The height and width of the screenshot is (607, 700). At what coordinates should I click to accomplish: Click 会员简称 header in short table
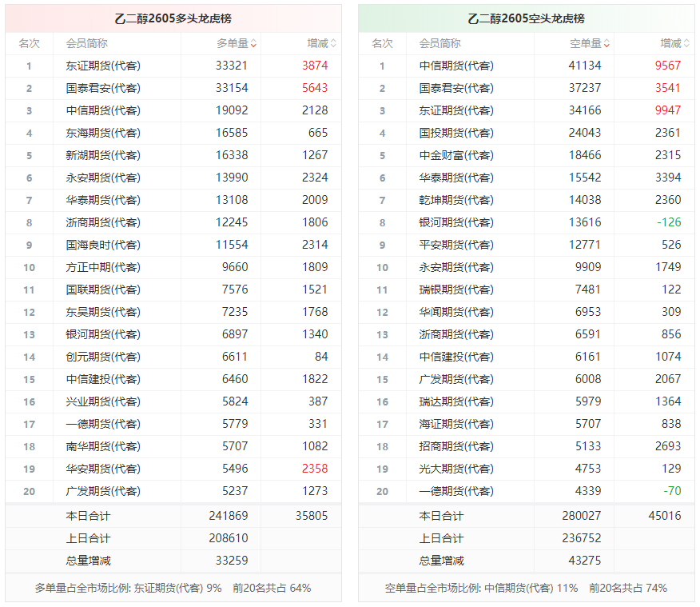point(439,44)
